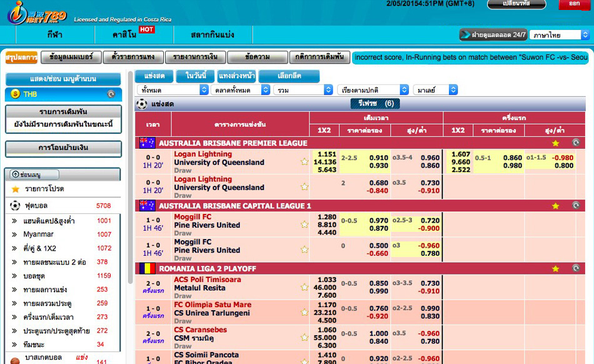Image resolution: width=594 pixels, height=364 pixels.
Task: Refresh the Brisbane Premier League section
Action: pyautogui.click(x=575, y=143)
